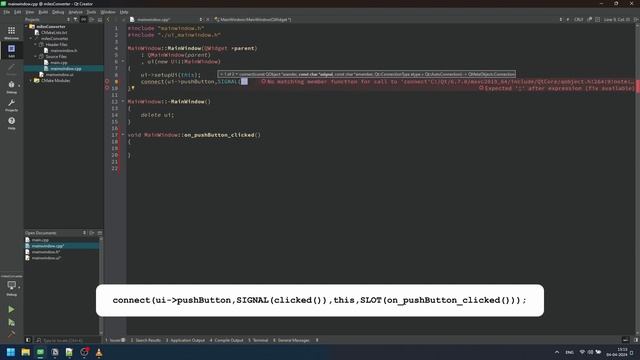Fold the MainWindow destructor at line 12
The image size is (640, 360).
click(123, 101)
